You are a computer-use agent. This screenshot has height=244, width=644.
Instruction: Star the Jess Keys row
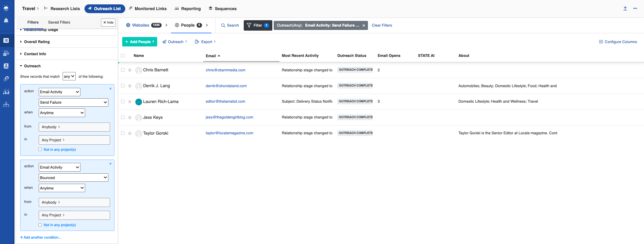pyautogui.click(x=130, y=117)
